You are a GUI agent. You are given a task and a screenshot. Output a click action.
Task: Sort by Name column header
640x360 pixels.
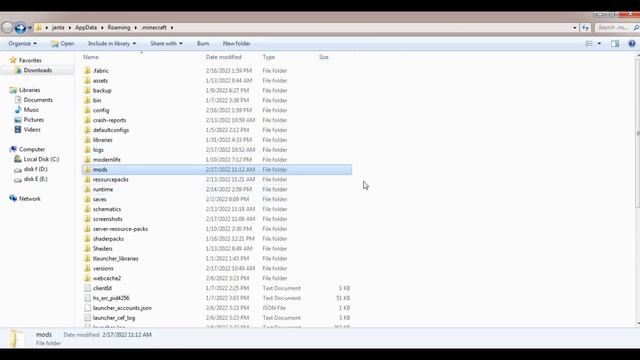coord(91,57)
